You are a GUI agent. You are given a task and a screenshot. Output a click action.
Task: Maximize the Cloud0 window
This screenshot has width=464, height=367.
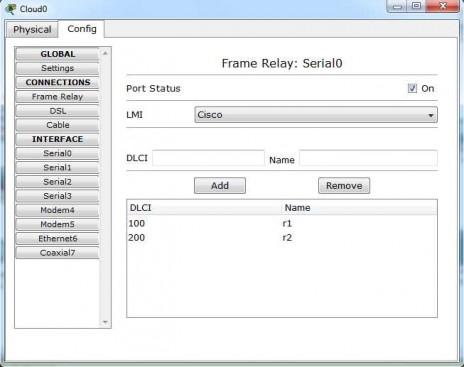[416, 6]
